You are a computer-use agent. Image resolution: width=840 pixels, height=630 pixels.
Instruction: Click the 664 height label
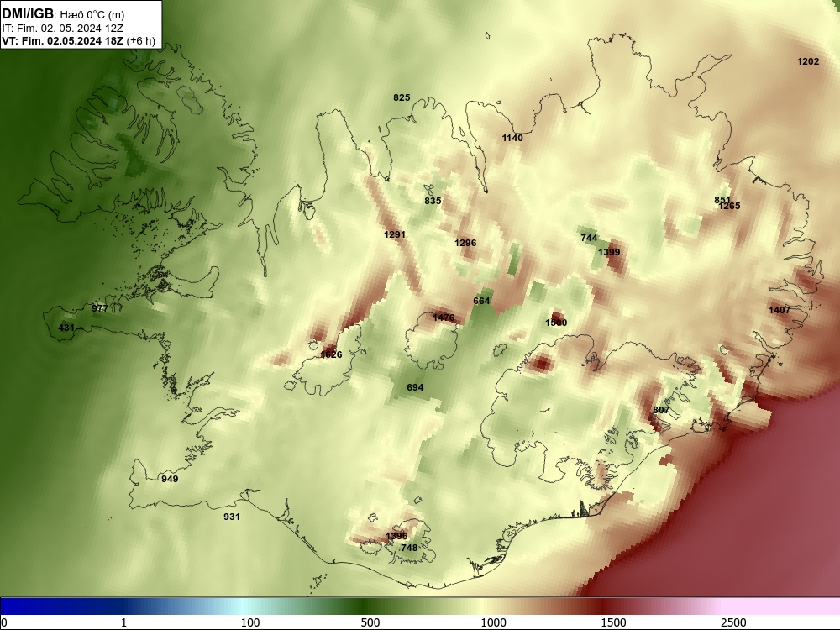pyautogui.click(x=481, y=301)
